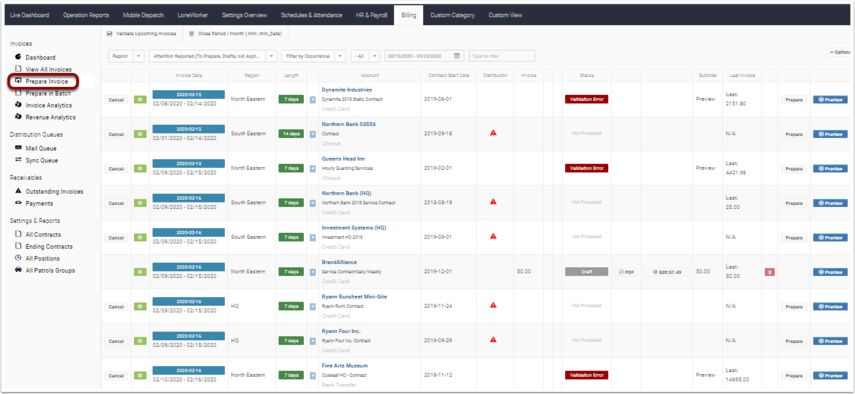The height and width of the screenshot is (394, 855).
Task: Switch to the HR & Payroll tab
Action: pos(371,15)
